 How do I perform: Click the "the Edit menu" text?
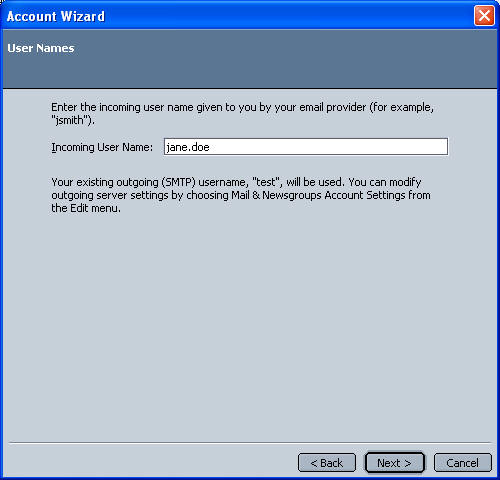(85, 208)
